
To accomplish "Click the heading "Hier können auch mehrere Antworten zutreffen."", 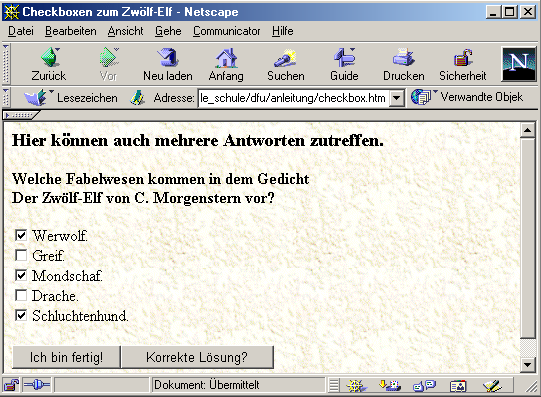I will pos(198,141).
